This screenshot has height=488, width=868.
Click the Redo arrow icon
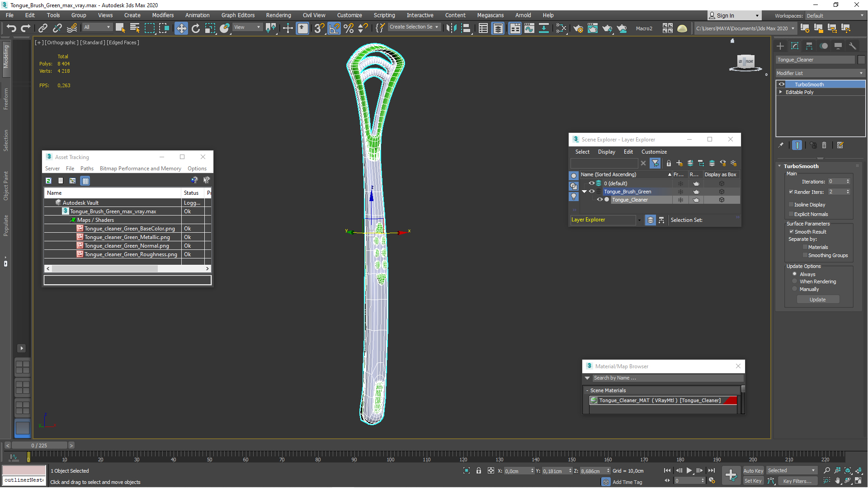[26, 28]
